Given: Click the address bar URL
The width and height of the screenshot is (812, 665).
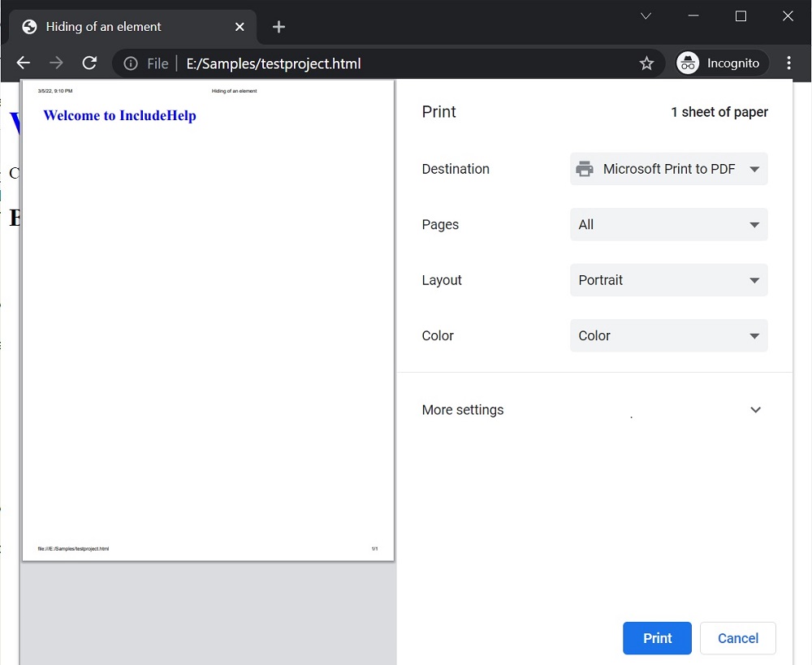Looking at the screenshot, I should (x=274, y=63).
